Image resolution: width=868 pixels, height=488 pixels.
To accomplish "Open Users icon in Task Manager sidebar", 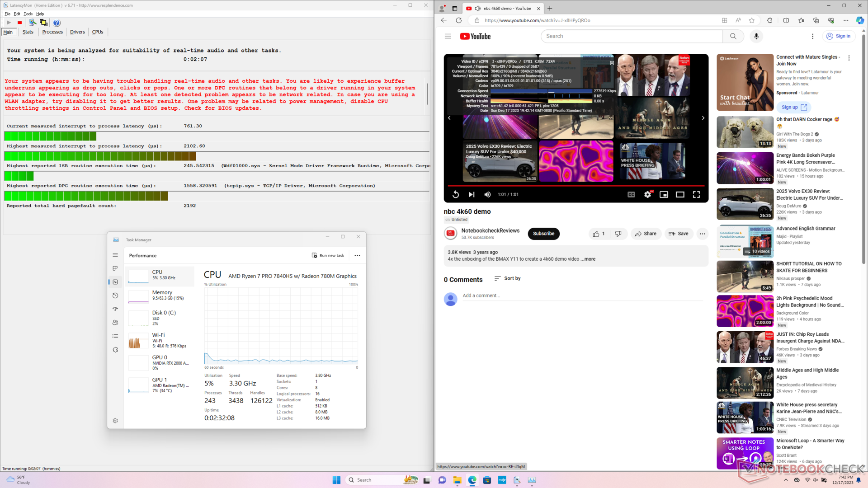I will pyautogui.click(x=115, y=323).
